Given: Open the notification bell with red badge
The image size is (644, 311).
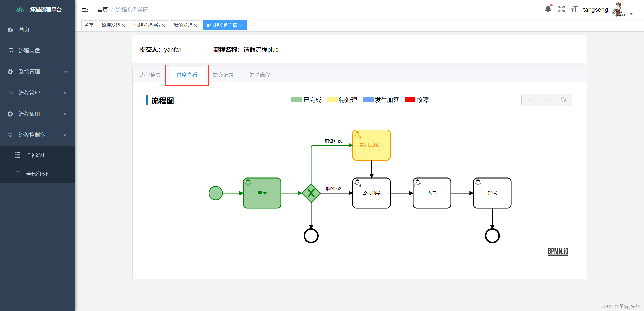Looking at the screenshot, I should click(548, 9).
